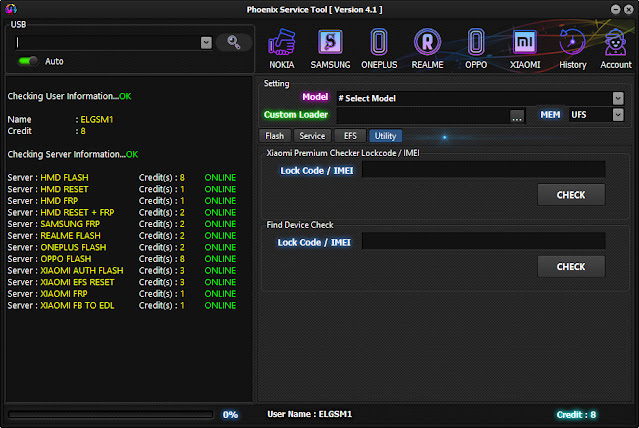The width and height of the screenshot is (639, 428).
Task: Click the HMD FRP server name
Action: (59, 201)
